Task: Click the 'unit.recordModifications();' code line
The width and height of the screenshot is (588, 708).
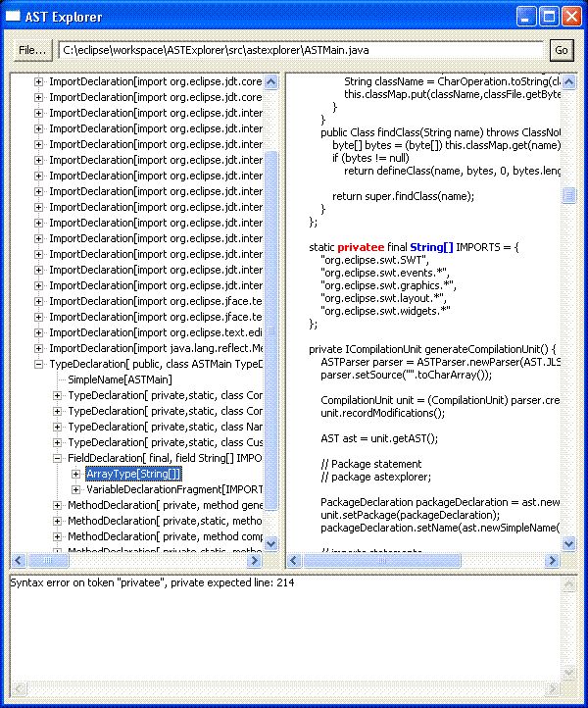Action: pos(382,413)
